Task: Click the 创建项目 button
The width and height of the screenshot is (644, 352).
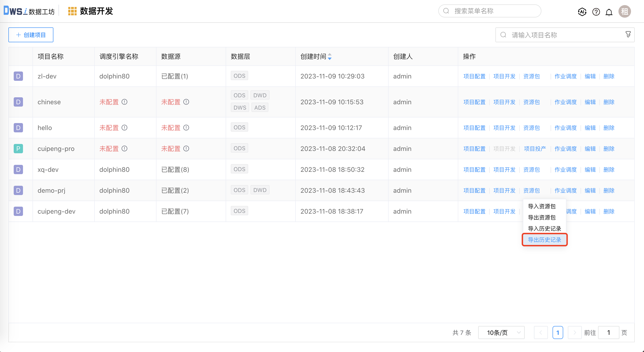Action: coord(31,35)
